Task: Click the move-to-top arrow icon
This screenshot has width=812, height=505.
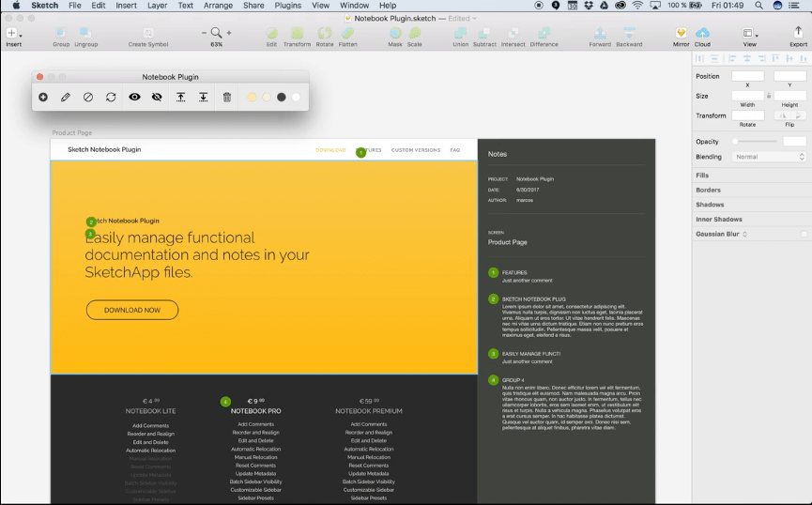Action: (181, 97)
